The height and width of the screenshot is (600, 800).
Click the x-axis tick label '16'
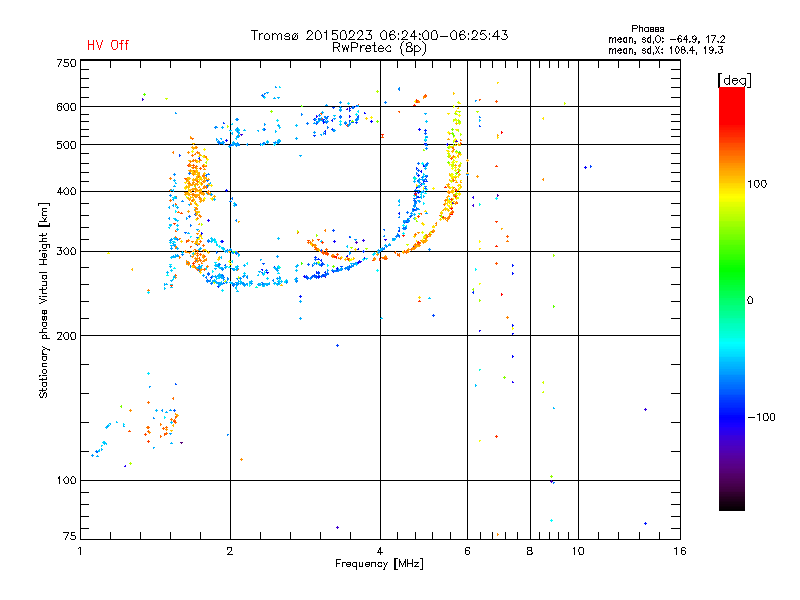(680, 551)
